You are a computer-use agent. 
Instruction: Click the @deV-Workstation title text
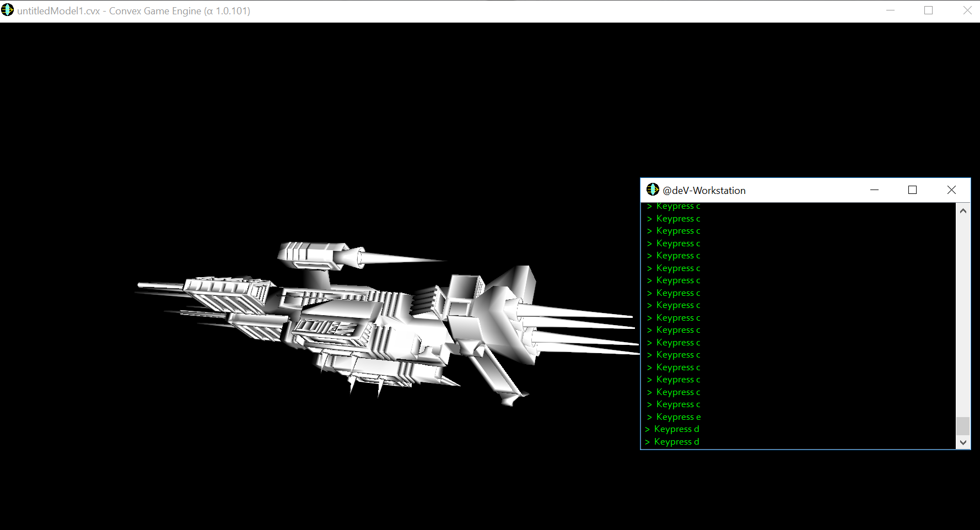click(x=704, y=191)
